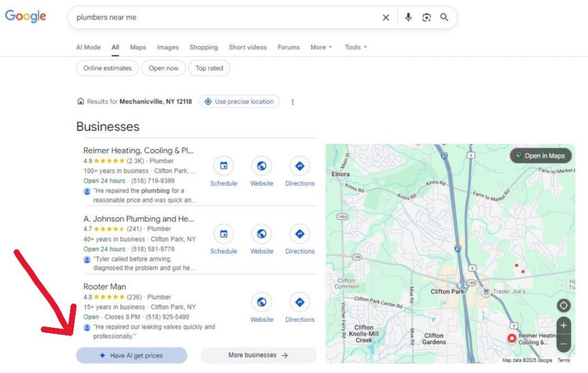Open Schedule for Reimer Heating, Cooling & Pl.
Screen dimensions: 588x373
pyautogui.click(x=223, y=166)
